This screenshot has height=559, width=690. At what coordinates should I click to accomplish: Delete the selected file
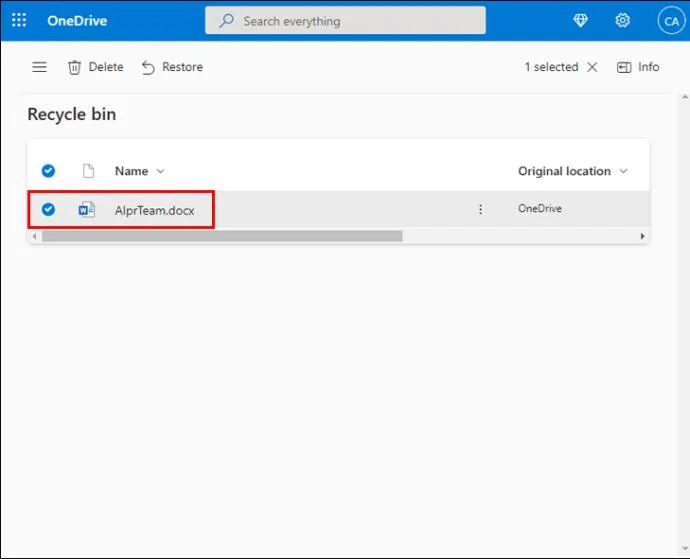click(95, 67)
